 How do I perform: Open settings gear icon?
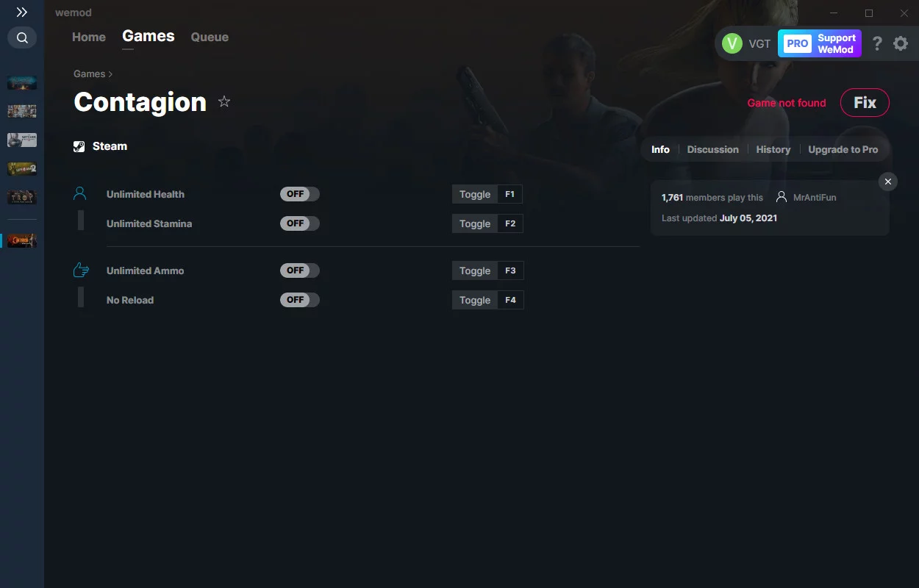901,43
